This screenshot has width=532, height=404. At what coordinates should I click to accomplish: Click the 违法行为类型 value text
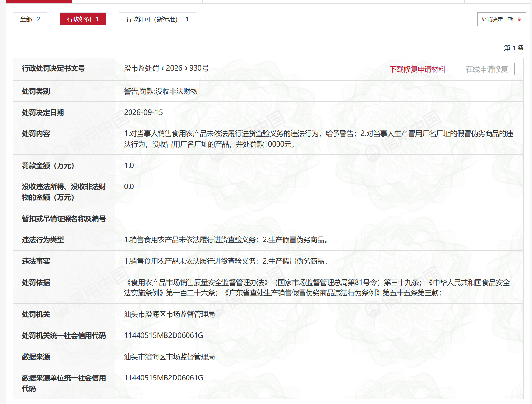226,240
